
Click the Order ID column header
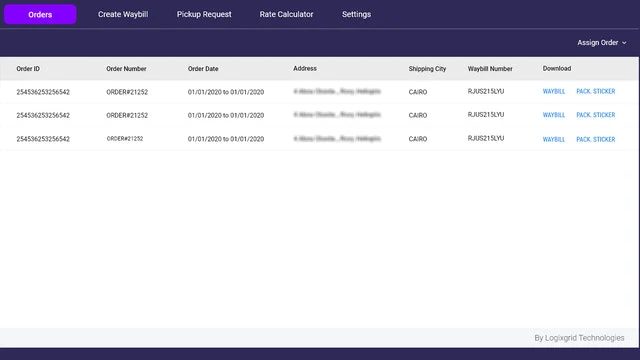pyautogui.click(x=28, y=69)
